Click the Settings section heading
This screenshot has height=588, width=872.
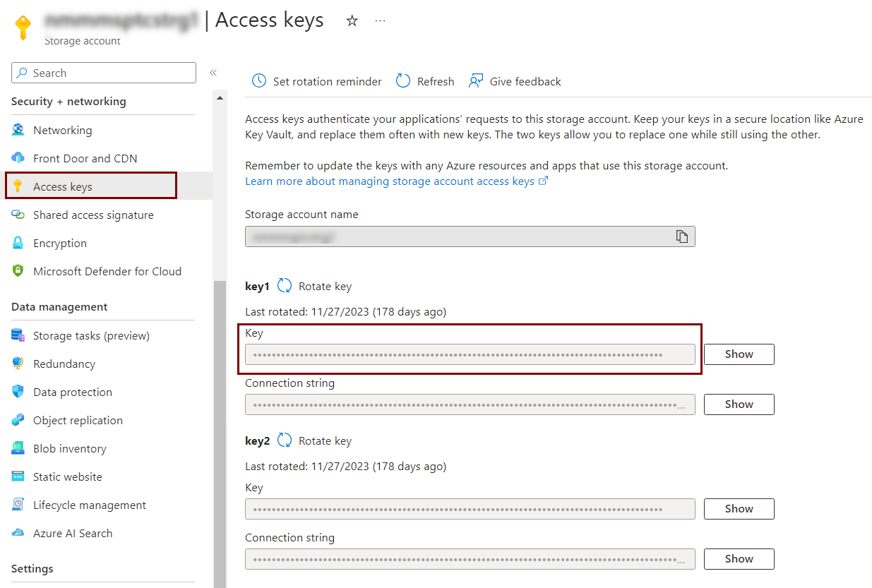[32, 569]
